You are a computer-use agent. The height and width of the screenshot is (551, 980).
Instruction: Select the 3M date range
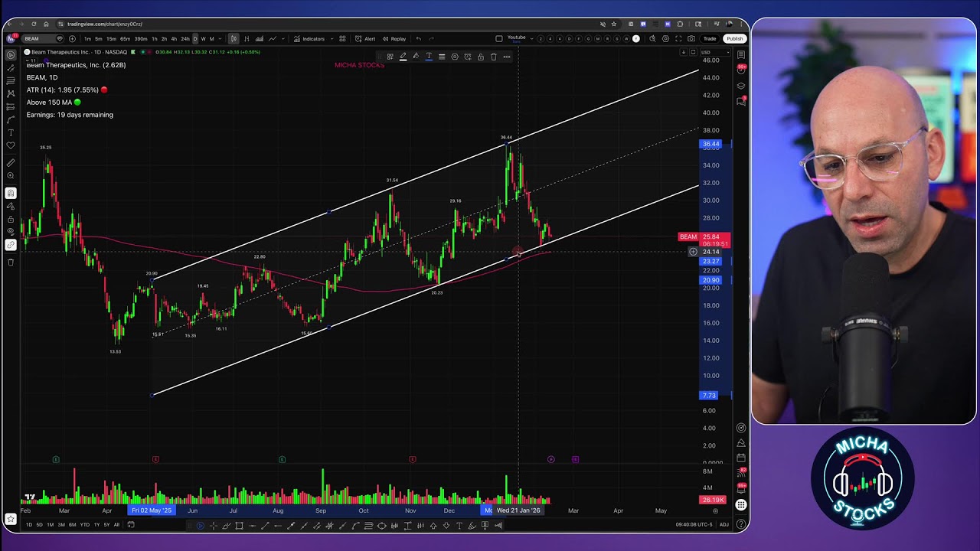click(61, 525)
